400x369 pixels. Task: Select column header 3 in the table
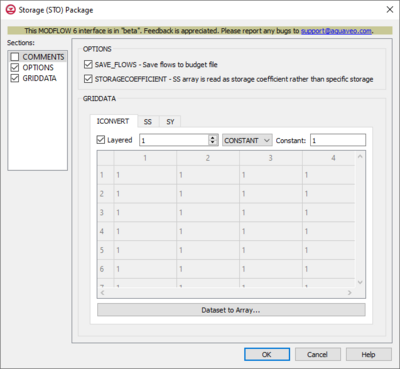pos(271,158)
